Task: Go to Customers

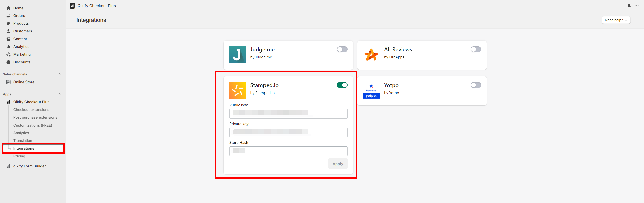Action: pos(23,31)
